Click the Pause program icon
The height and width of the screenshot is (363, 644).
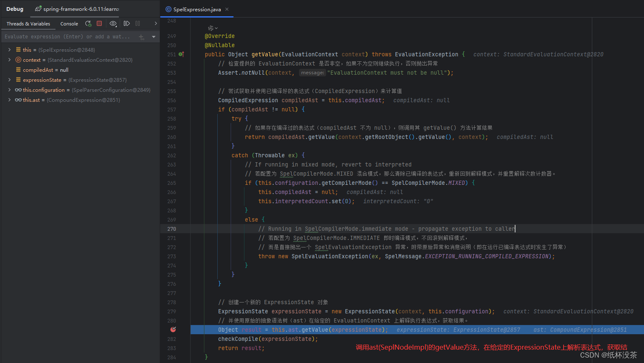pos(138,24)
